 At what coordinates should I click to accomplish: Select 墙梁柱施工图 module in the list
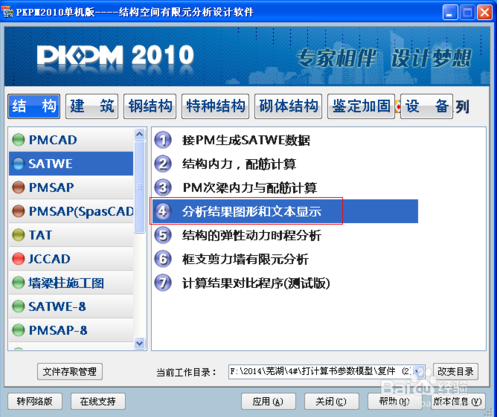pos(71,283)
